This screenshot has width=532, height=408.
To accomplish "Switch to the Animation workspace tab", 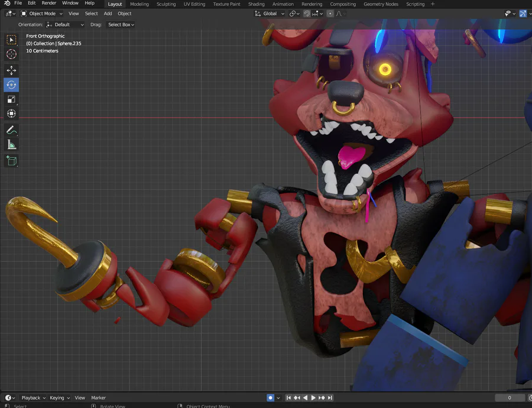I will 283,4.
